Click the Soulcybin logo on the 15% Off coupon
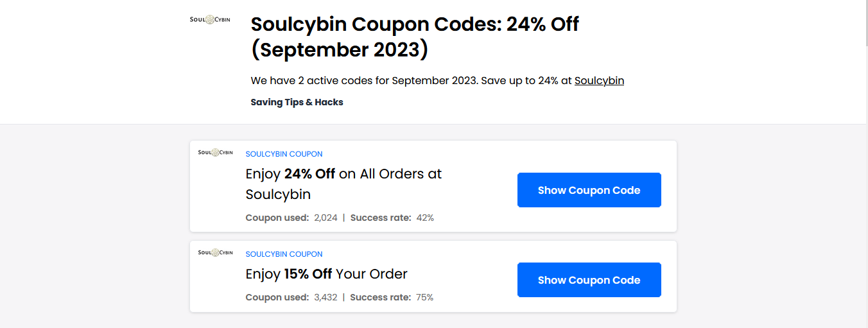Viewport: 868px width, 328px height. coord(215,253)
